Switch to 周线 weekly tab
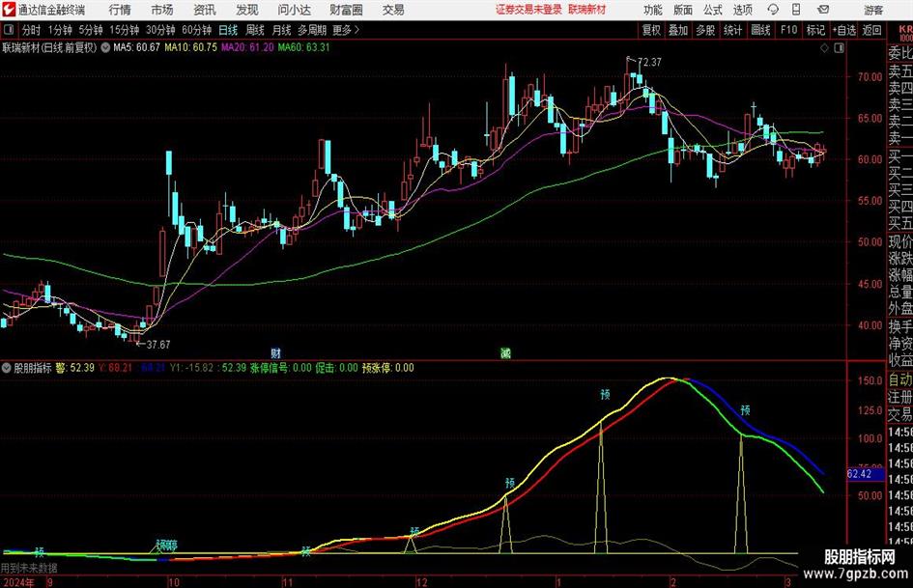913x588 pixels. click(255, 30)
